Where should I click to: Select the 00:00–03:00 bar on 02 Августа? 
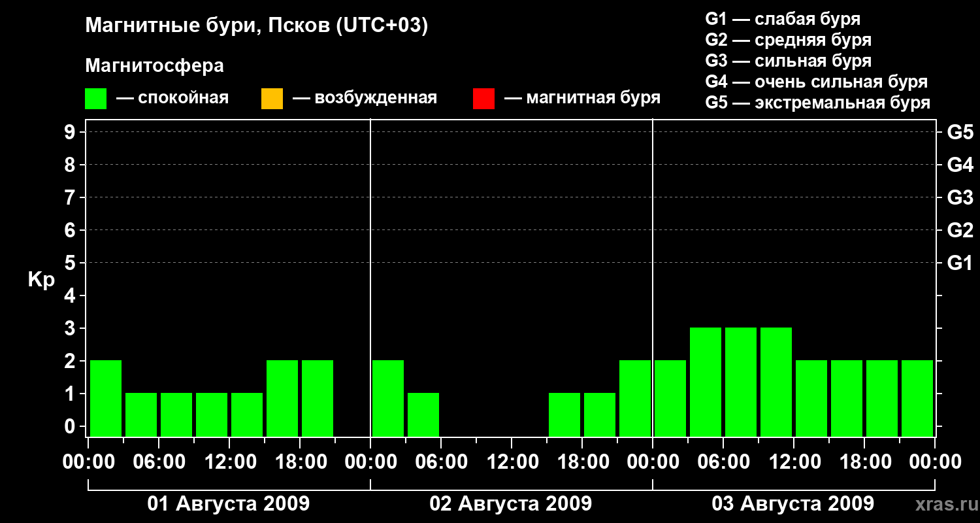point(388,398)
